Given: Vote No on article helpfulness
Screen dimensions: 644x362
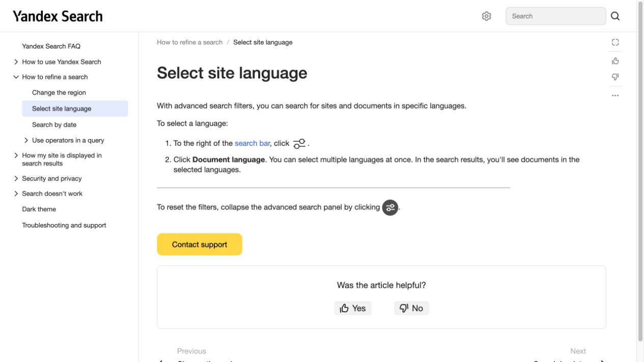Looking at the screenshot, I should 411,308.
